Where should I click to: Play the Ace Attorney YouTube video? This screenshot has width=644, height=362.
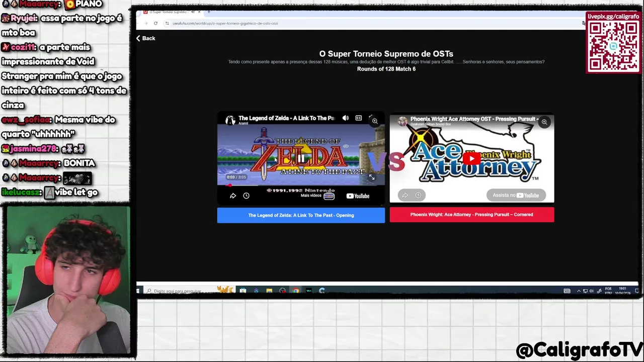pos(471,159)
